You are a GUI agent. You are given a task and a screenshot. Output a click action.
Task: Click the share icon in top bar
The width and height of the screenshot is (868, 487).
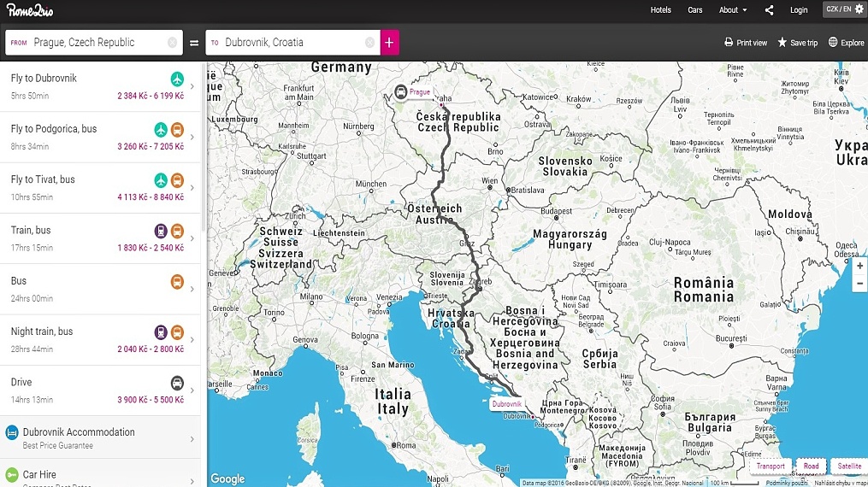(x=769, y=10)
